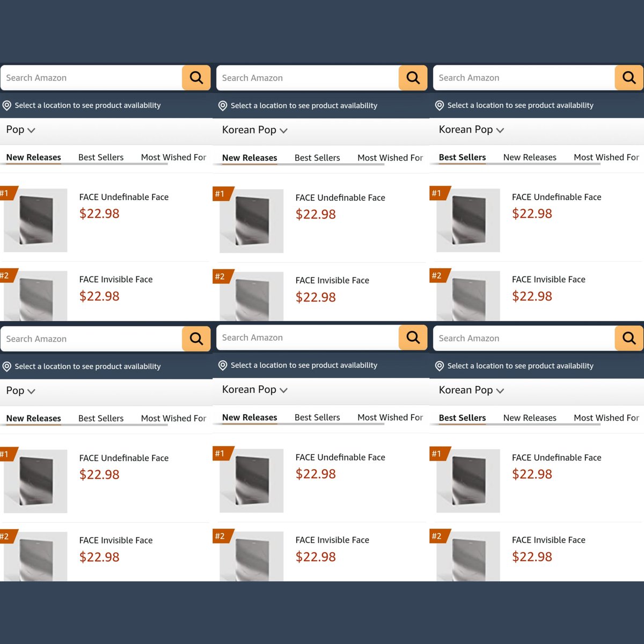The image size is (644, 644).
Task: Open New Releases tab in lower Korean Pop Best Sellers panel
Action: pos(530,418)
